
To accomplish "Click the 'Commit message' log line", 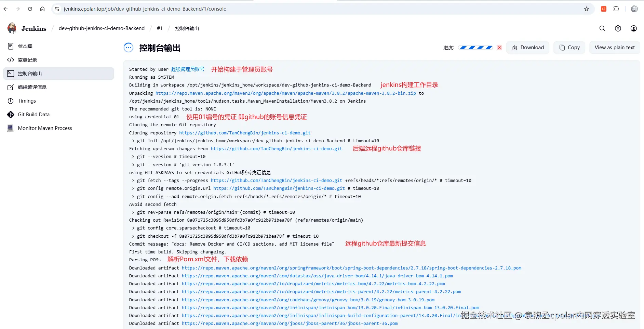I will 232,244.
